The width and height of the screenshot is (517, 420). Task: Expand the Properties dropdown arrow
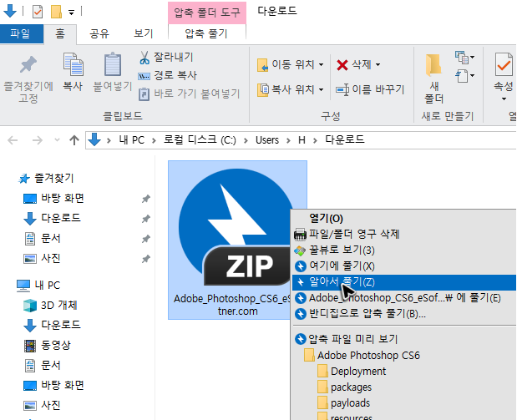click(504, 99)
